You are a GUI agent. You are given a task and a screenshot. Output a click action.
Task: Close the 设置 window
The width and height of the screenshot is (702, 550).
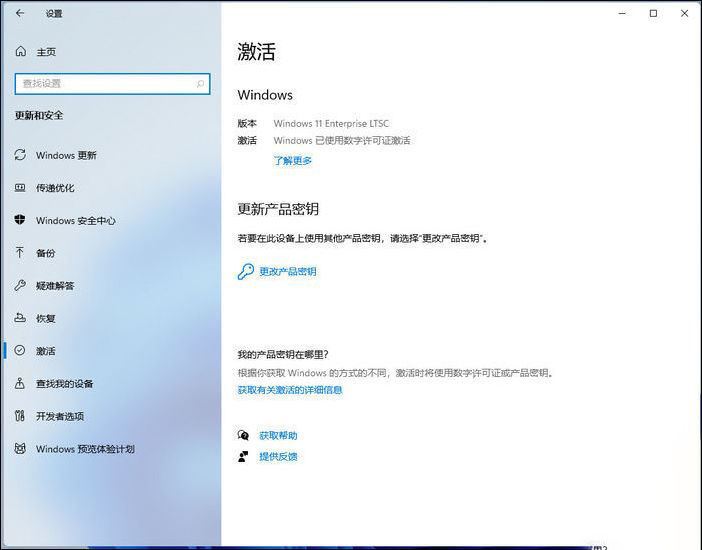pos(684,13)
